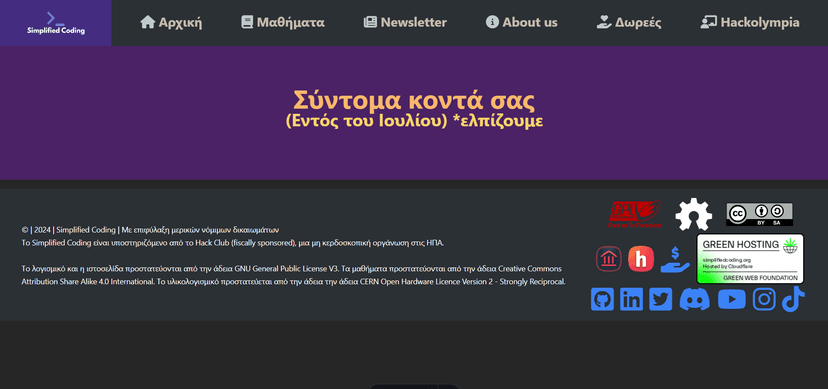
Task: Open the Twitter bird icon
Action: pyautogui.click(x=660, y=299)
